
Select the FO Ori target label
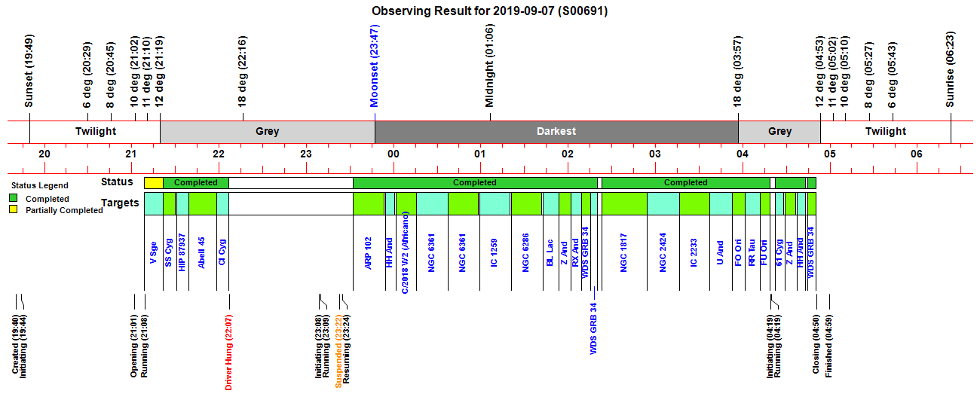[739, 254]
